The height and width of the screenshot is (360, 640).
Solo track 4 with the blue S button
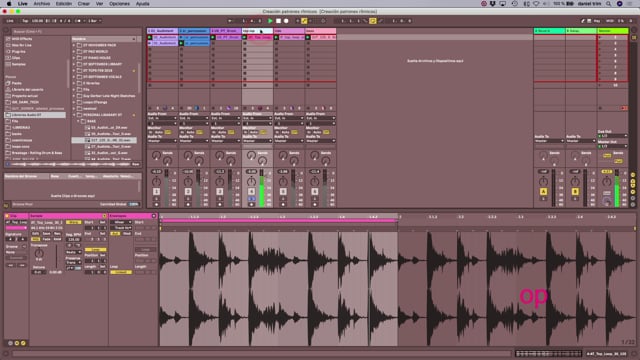[x=251, y=199]
